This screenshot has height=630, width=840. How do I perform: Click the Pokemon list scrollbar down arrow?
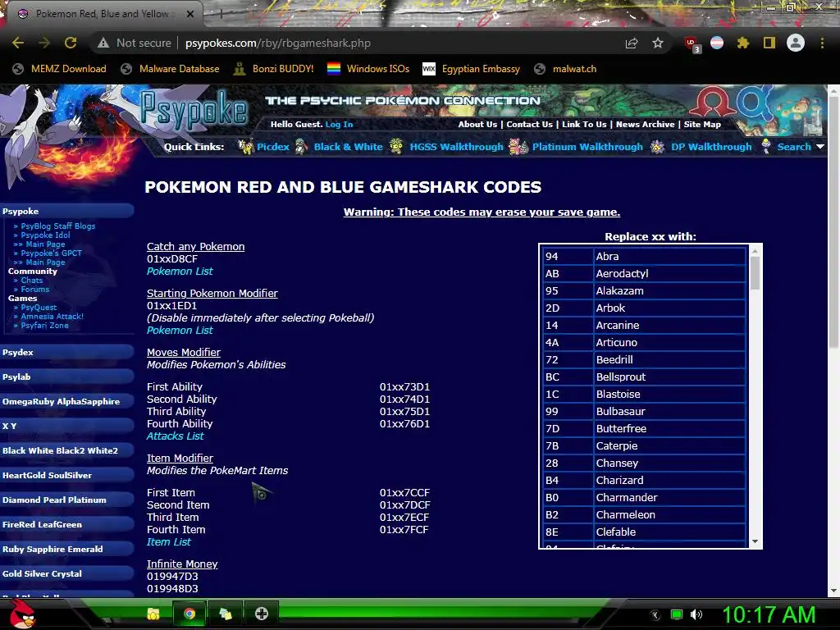(755, 541)
